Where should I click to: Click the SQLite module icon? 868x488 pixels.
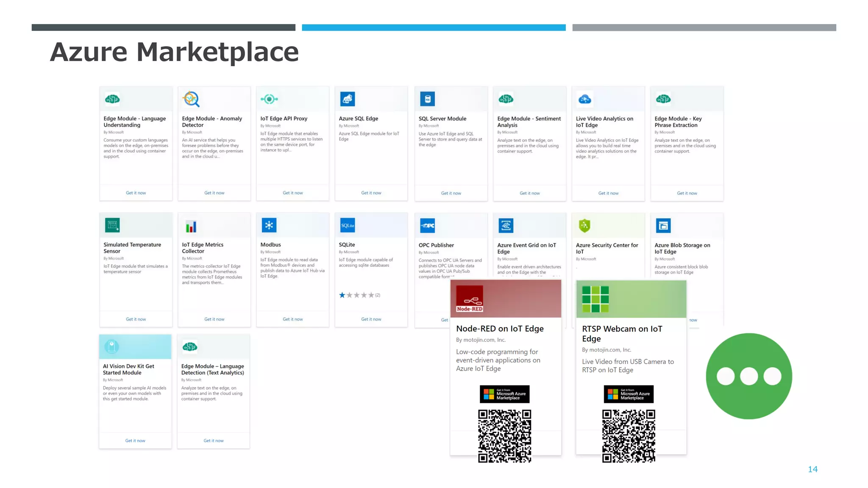tap(348, 225)
